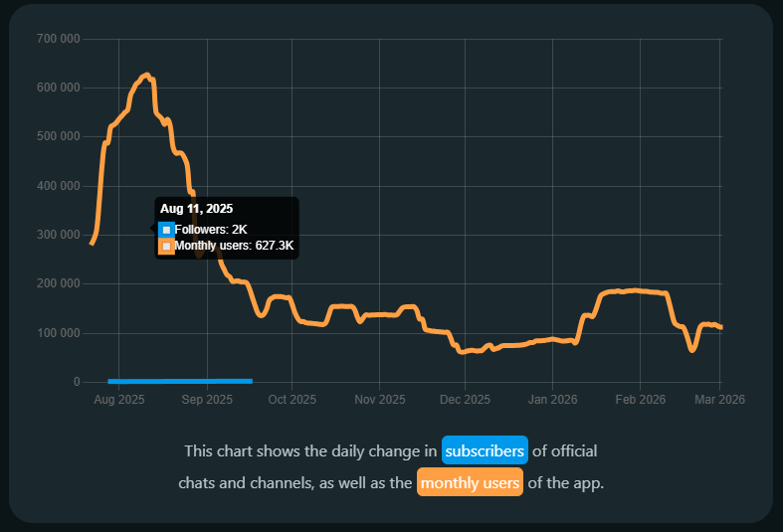
Task: Select the Sep 2025 x-axis label
Action: click(x=205, y=400)
